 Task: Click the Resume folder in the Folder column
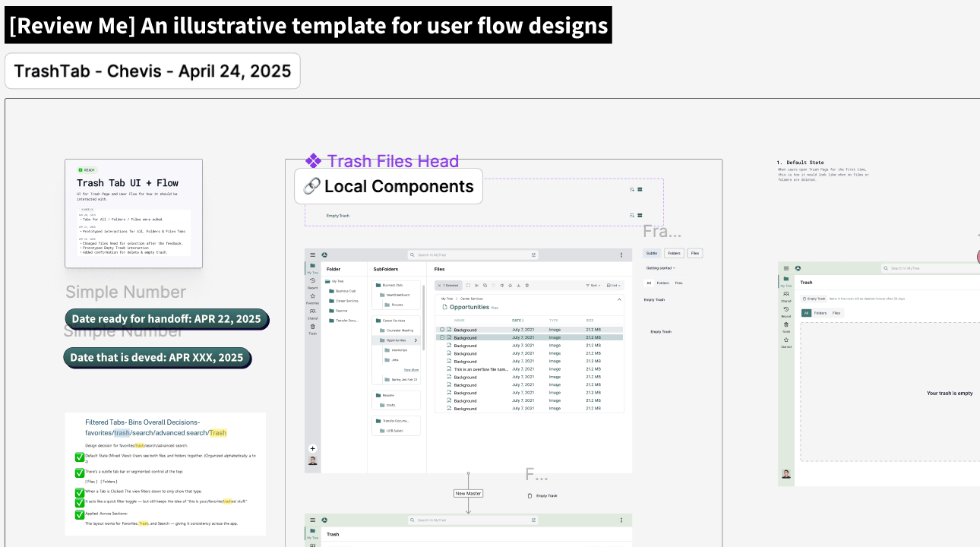click(338, 311)
